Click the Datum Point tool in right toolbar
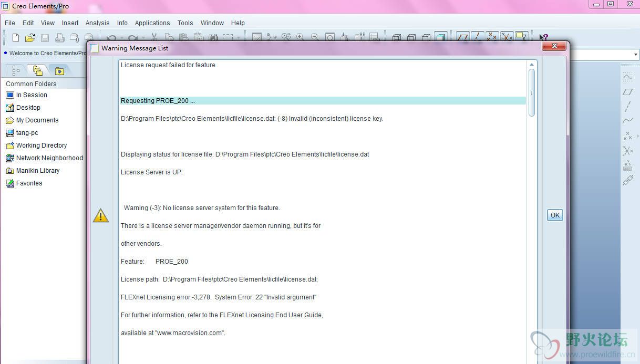Viewport: 640px width, 364px height. click(x=628, y=136)
